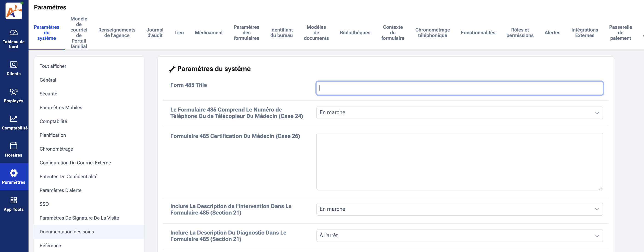The image size is (644, 252).
Task: Open the Rôles et permissions tab
Action: click(520, 32)
